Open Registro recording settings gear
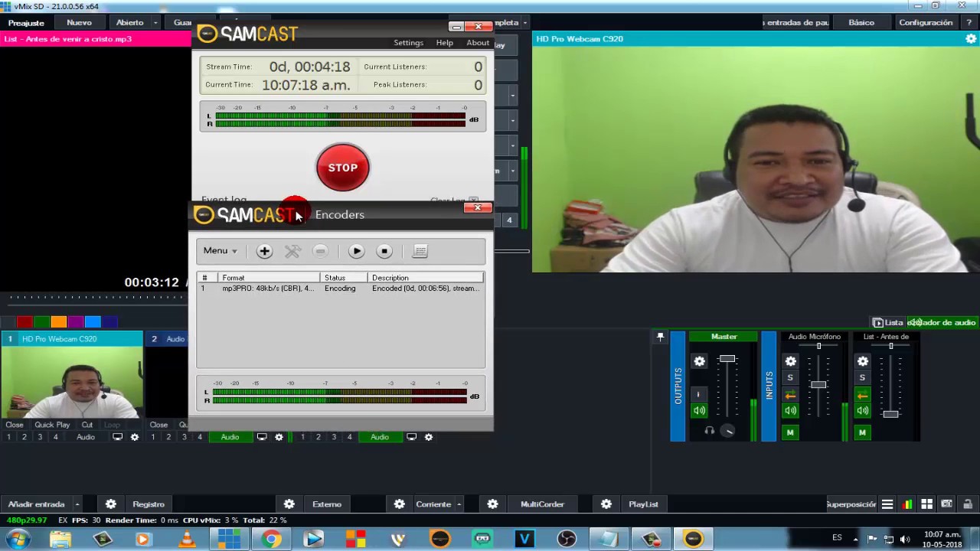Screen dimensions: 980x551 tap(111, 504)
